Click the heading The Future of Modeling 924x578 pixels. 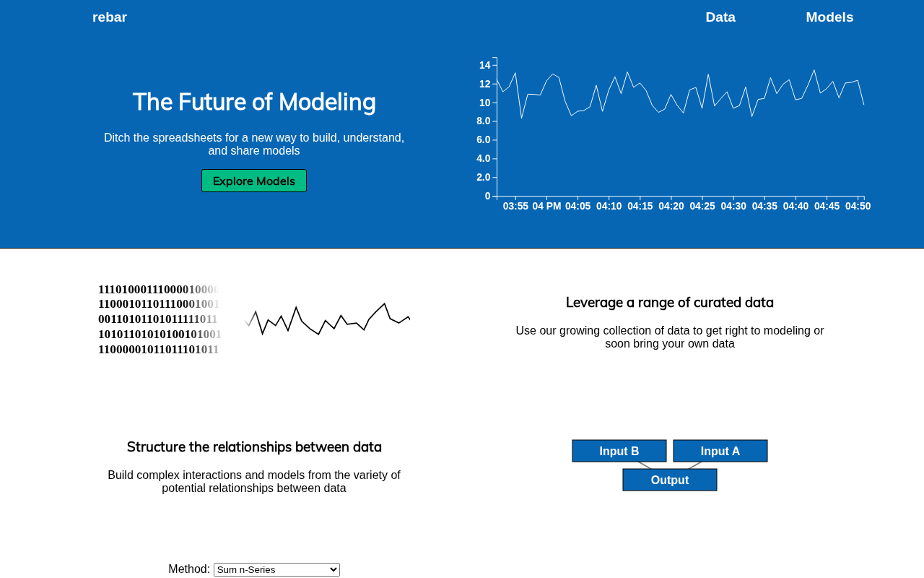point(254,102)
